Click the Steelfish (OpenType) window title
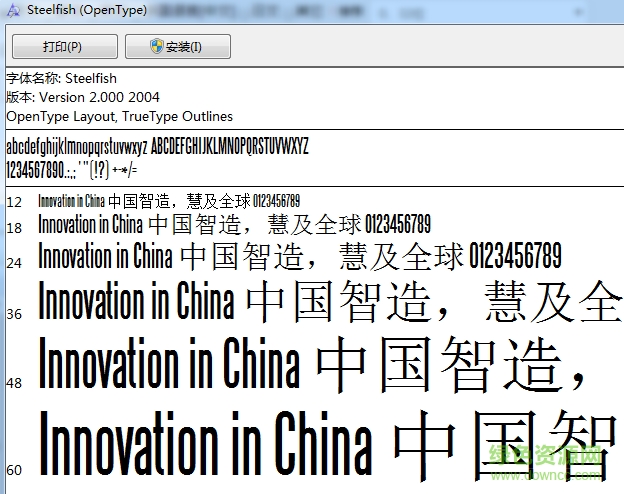 pyautogui.click(x=87, y=10)
